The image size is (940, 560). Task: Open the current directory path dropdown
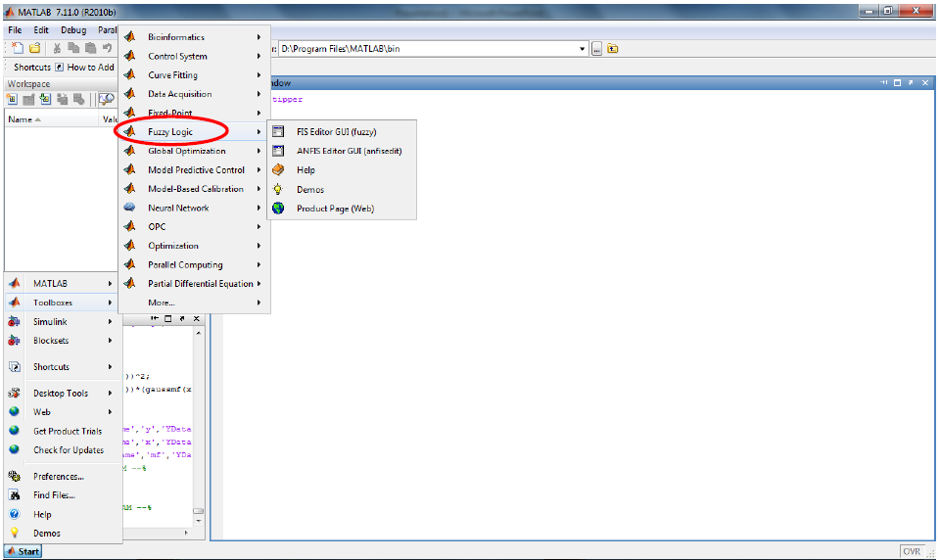coord(582,49)
